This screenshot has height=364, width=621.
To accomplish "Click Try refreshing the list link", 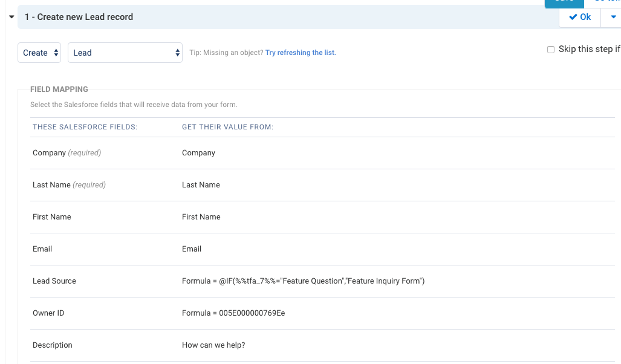I will (x=301, y=53).
